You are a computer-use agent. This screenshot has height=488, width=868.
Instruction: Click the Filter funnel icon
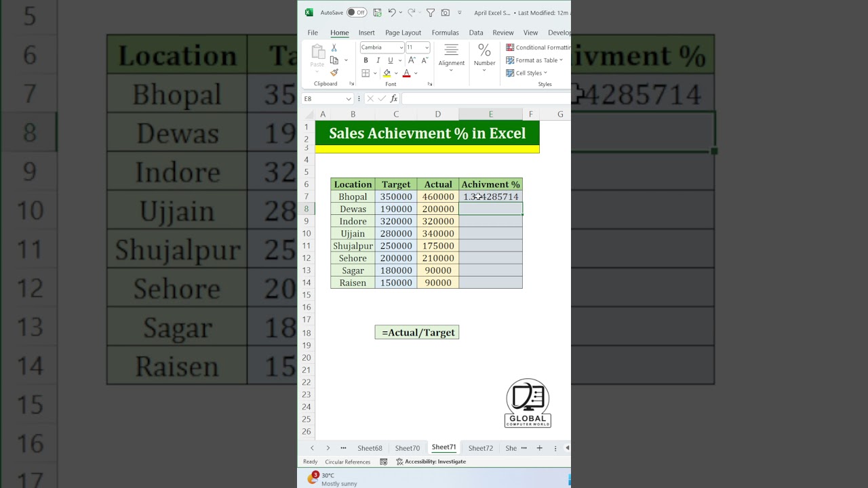(430, 12)
